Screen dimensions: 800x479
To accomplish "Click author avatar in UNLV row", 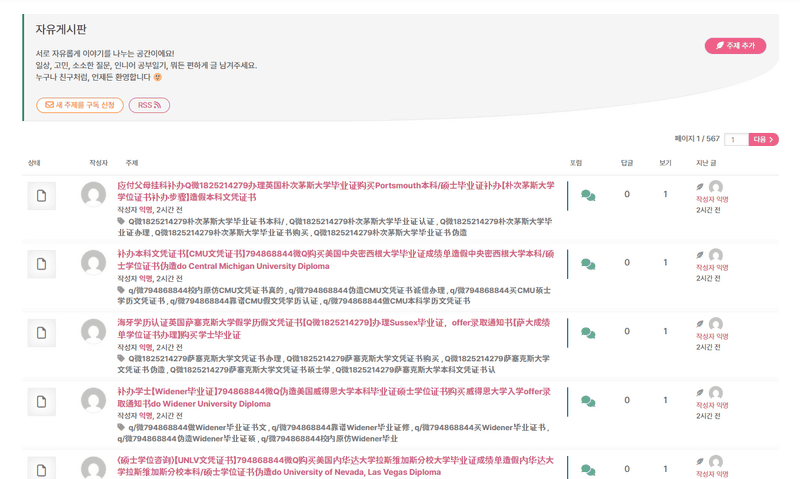I will coord(93,468).
